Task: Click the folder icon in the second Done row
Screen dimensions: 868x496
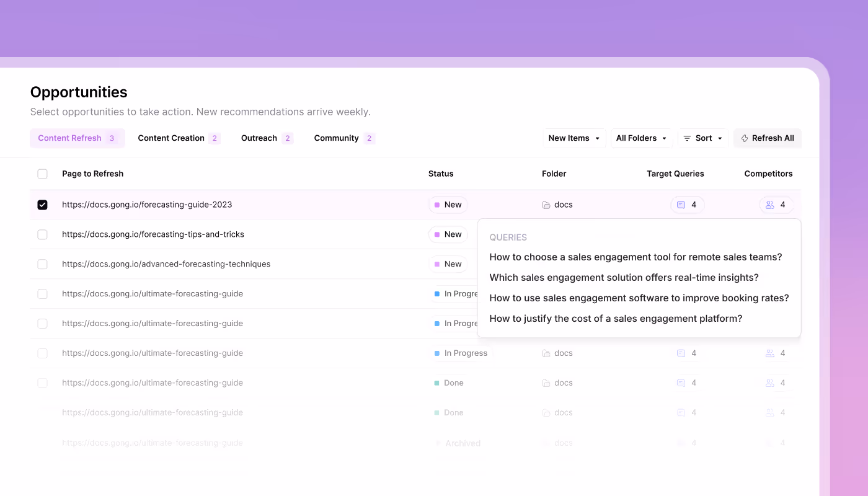Action: [x=546, y=413]
